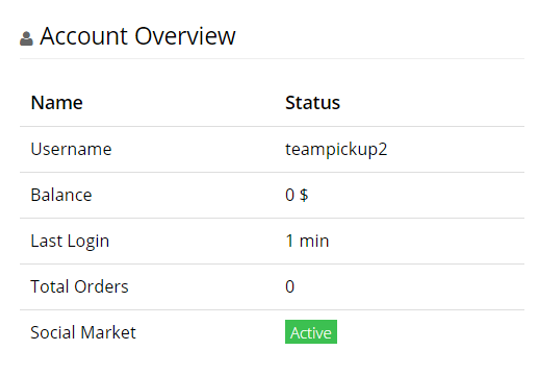Viewport: 533px width, 369px height.
Task: Click the Social Market row label
Action: click(x=83, y=332)
